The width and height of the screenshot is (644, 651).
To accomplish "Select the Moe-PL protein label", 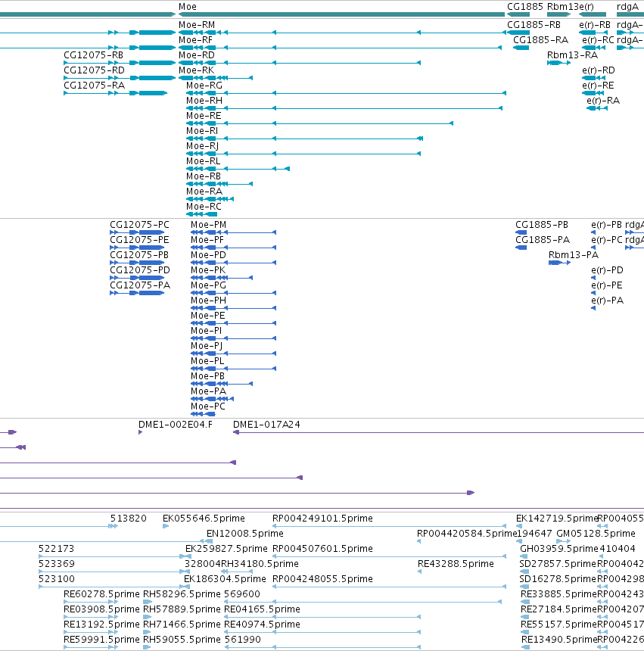I will click(x=207, y=361).
